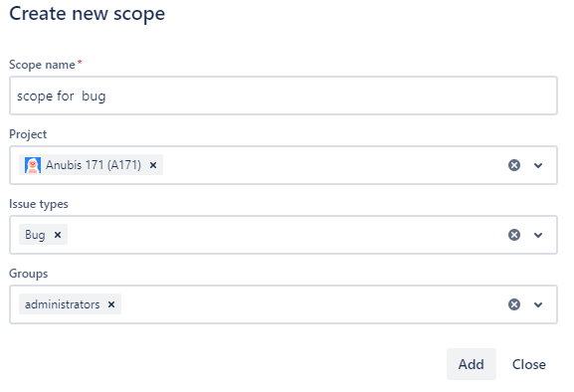574x392 pixels.
Task: Click the administrators tag label
Action: [63, 304]
